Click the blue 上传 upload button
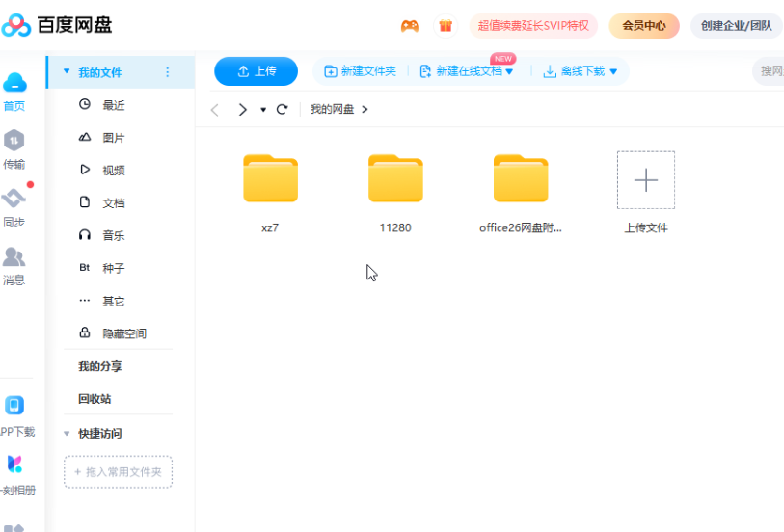Screen dimensions: 784x532 point(256,71)
